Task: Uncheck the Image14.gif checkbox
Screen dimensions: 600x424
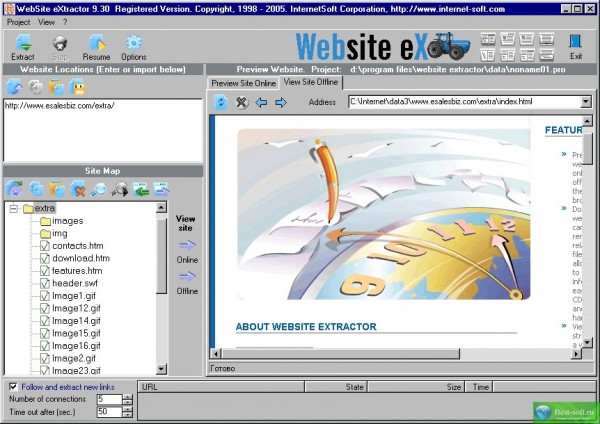Action: (x=45, y=321)
